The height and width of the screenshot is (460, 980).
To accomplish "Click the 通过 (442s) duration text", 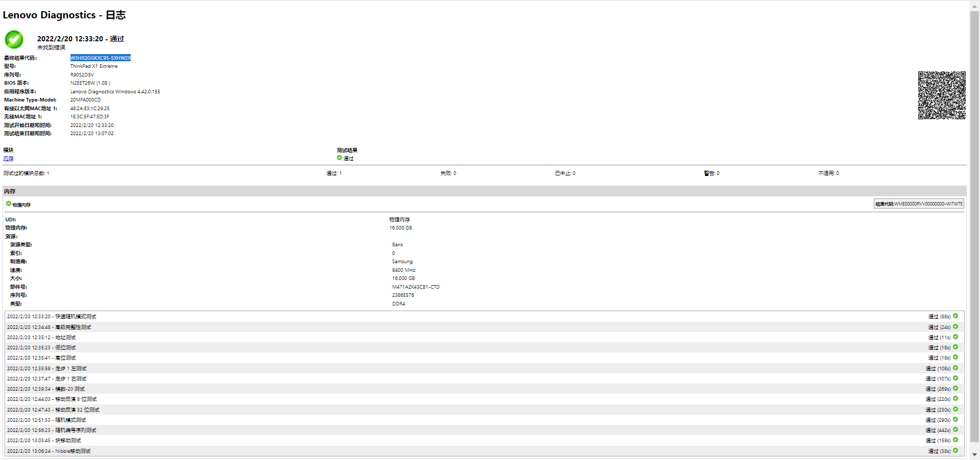I will point(938,430).
